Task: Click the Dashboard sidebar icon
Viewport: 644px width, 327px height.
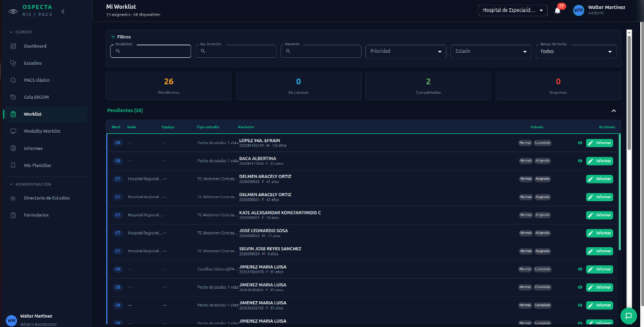Action: coord(13,46)
